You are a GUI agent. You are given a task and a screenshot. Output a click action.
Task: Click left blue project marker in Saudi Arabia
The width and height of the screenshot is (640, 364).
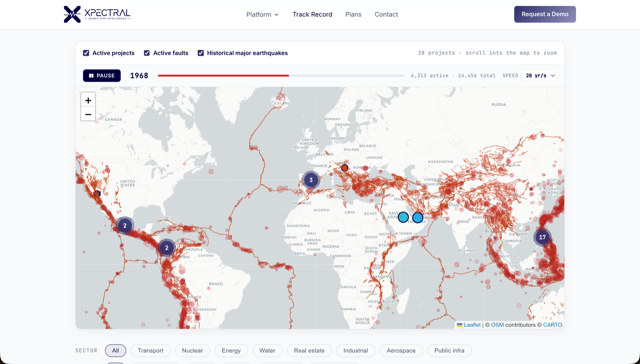click(x=403, y=217)
